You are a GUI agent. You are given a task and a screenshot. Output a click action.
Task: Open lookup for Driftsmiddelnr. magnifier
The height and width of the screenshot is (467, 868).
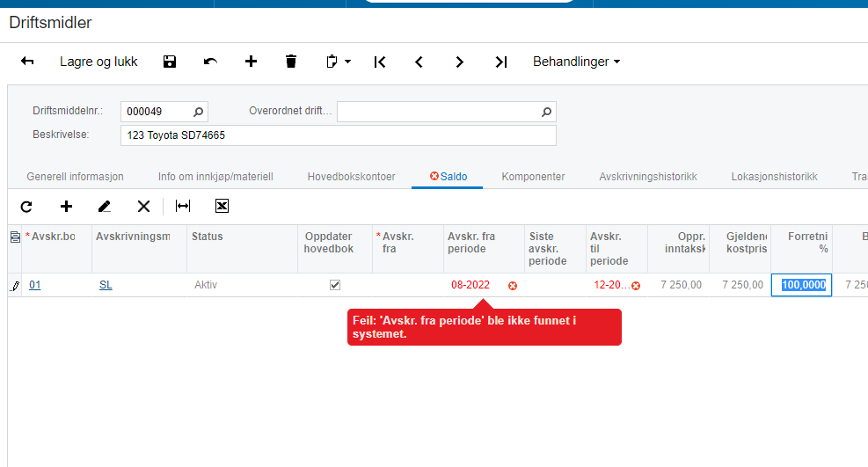pyautogui.click(x=198, y=112)
